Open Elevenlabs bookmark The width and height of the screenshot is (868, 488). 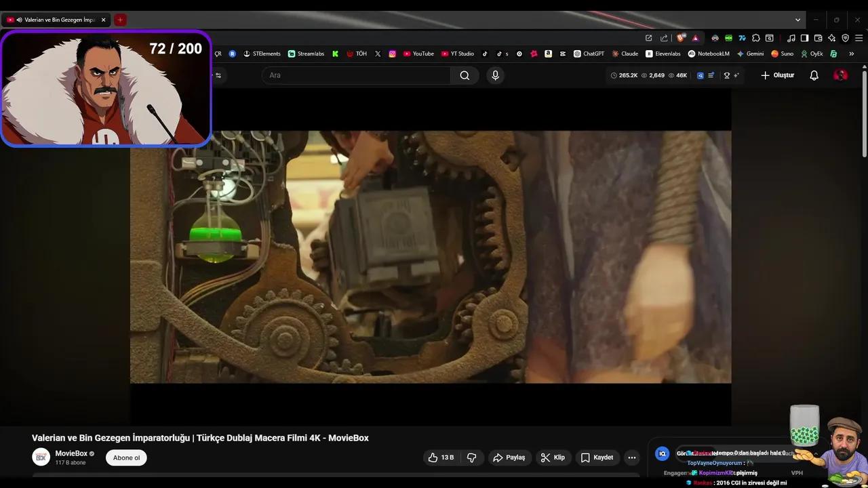[663, 54]
